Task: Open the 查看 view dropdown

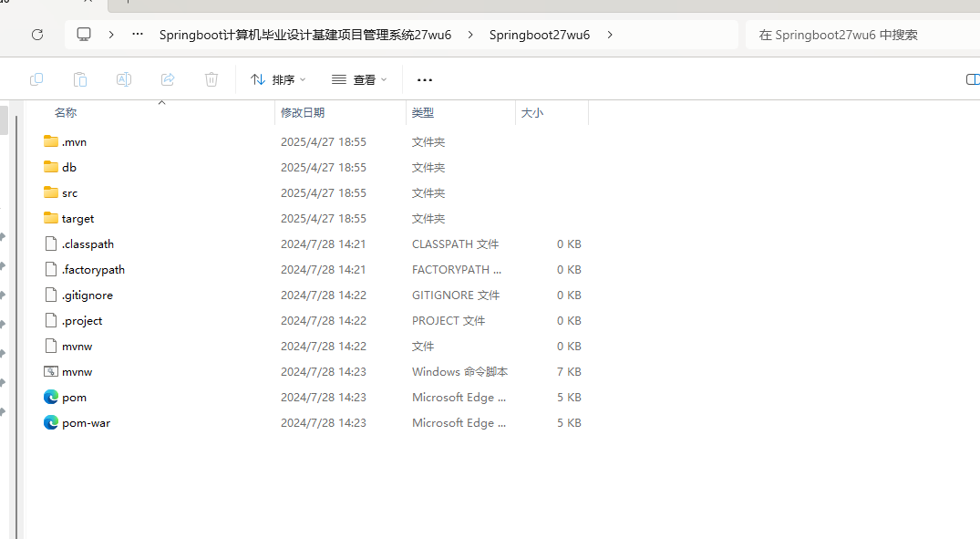Action: click(359, 79)
